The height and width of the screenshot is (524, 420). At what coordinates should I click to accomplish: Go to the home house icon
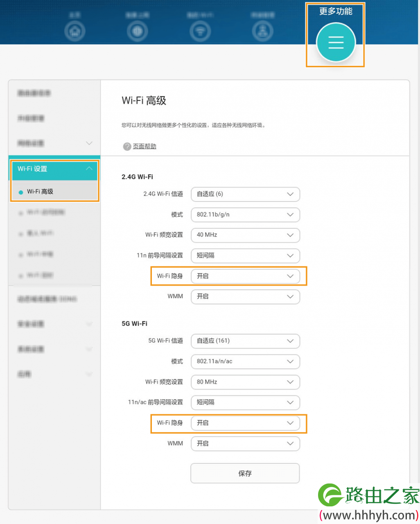pos(75,32)
